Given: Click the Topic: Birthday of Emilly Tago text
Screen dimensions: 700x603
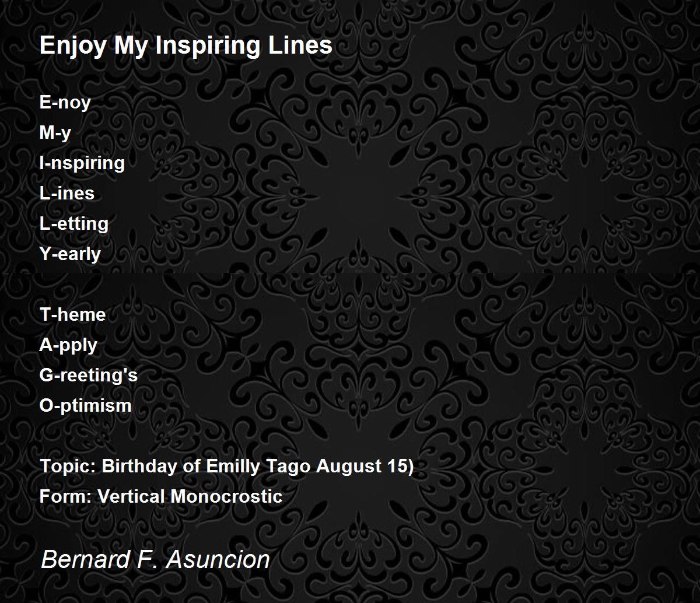Looking at the screenshot, I should point(176,467).
